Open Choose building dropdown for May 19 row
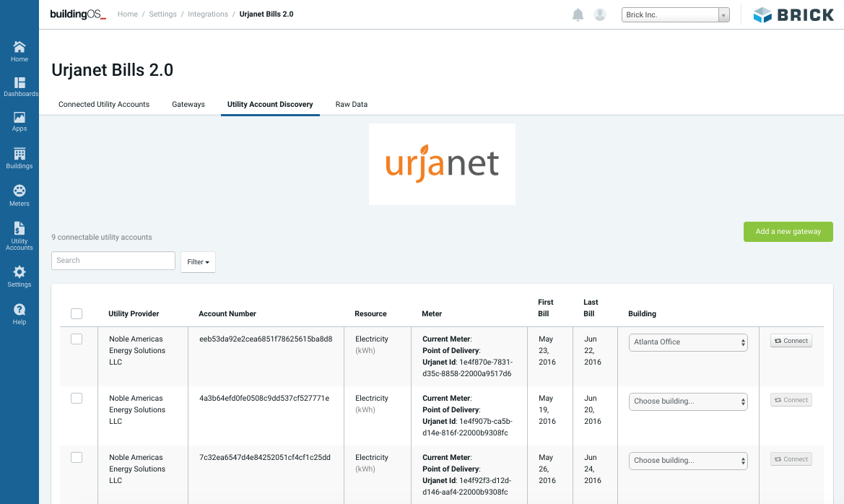This screenshot has width=844, height=504. [688, 401]
